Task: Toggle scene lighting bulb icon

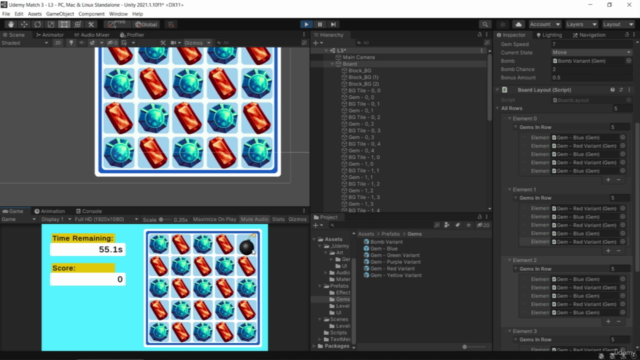Action: [x=71, y=43]
